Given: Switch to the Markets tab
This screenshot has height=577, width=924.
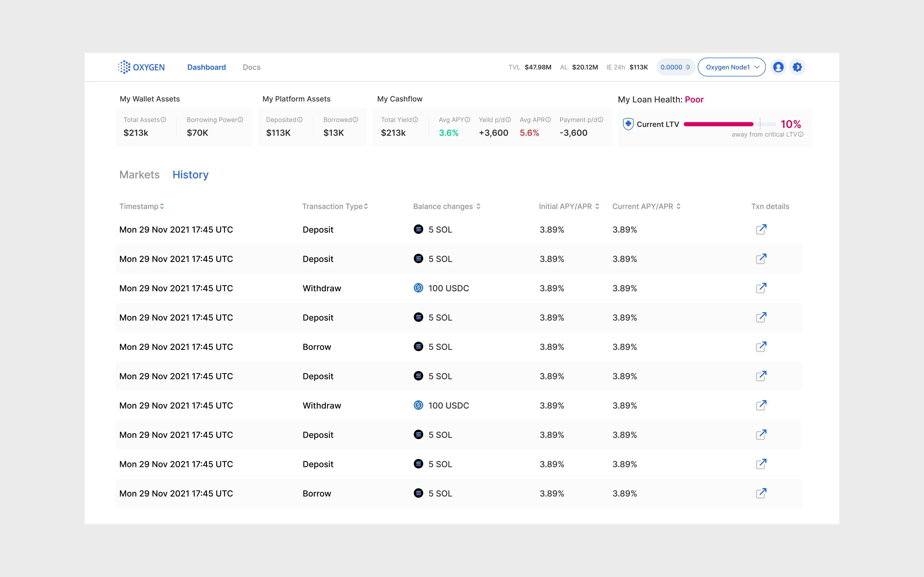Looking at the screenshot, I should point(139,175).
